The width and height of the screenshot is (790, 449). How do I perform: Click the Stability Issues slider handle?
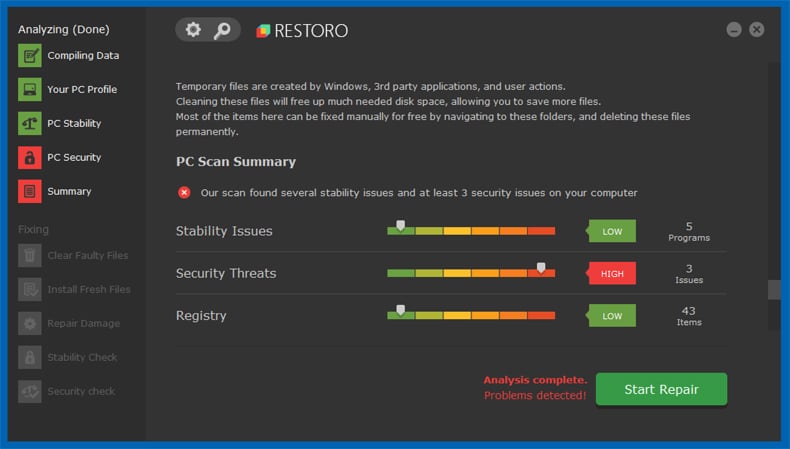click(401, 225)
